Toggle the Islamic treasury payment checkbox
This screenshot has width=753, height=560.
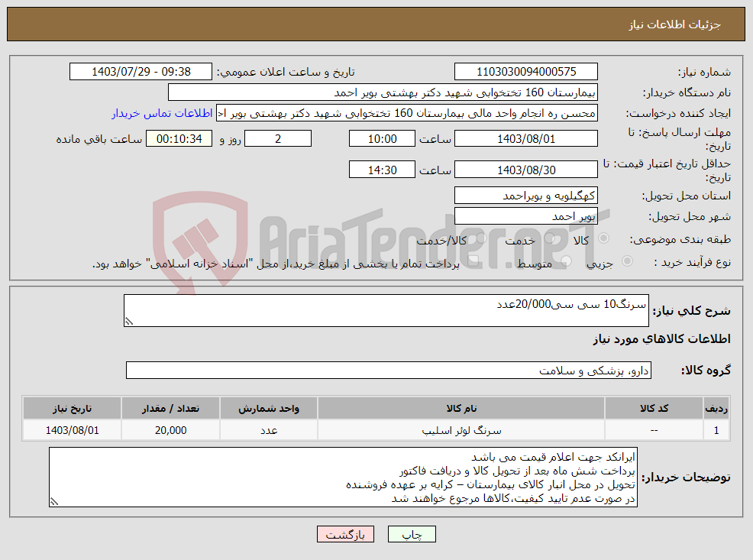coord(473,261)
